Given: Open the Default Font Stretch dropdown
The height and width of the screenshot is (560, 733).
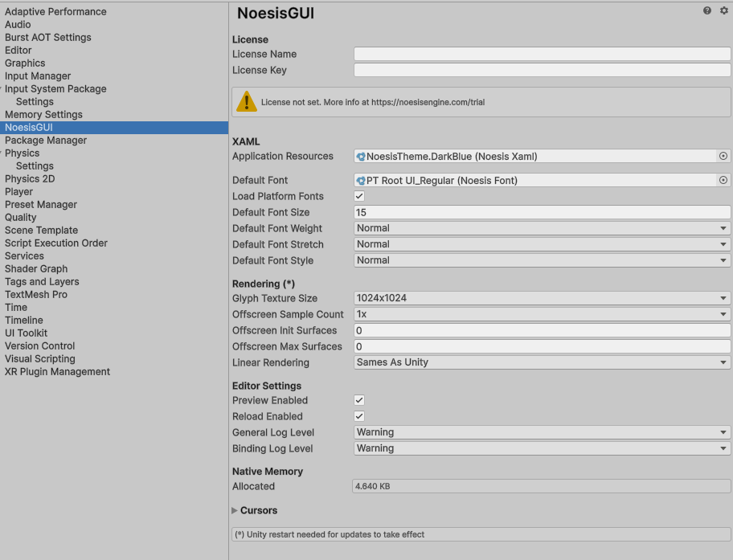Looking at the screenshot, I should coord(542,244).
